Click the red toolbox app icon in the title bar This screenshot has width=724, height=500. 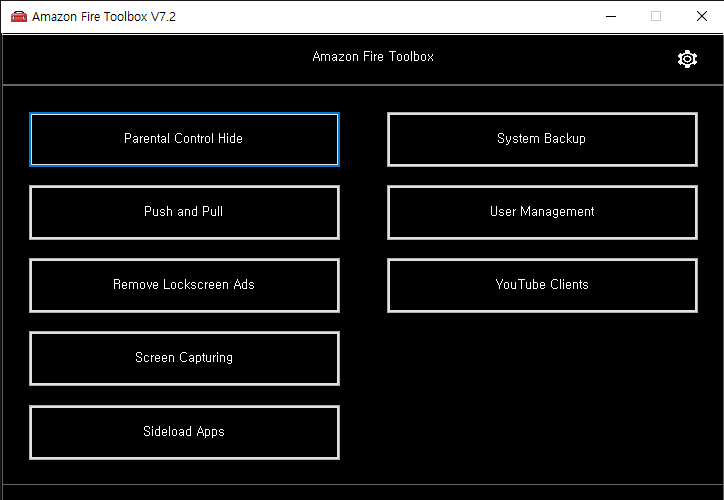(19, 17)
